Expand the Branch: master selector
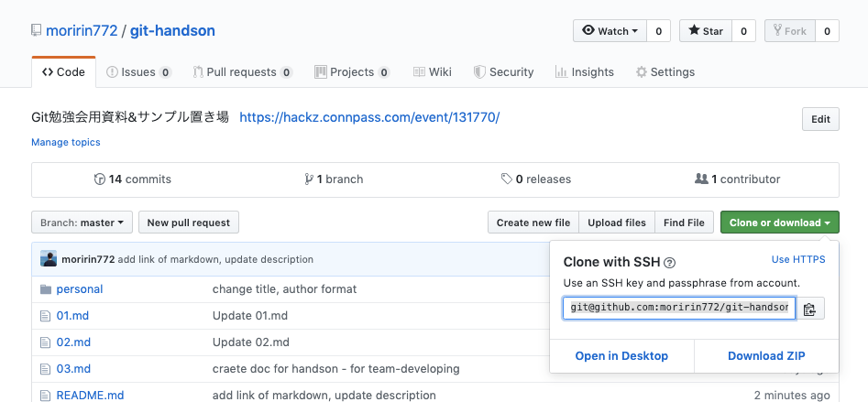The image size is (868, 402). coord(82,223)
